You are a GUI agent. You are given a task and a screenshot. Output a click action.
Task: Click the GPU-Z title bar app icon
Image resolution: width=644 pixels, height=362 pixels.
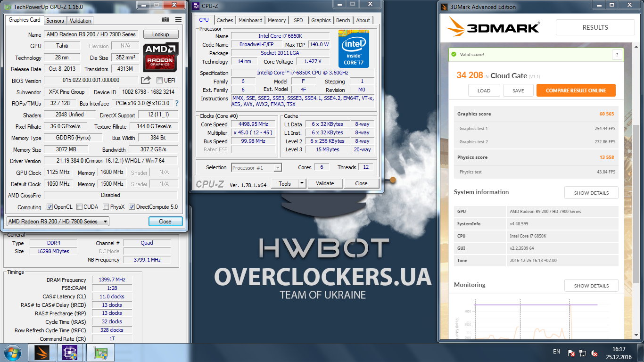pos(8,7)
